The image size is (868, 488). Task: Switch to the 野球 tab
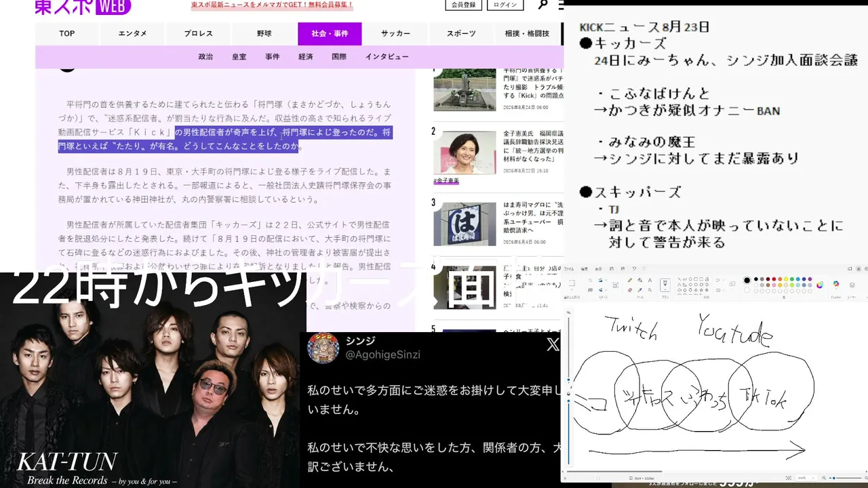[x=265, y=34]
